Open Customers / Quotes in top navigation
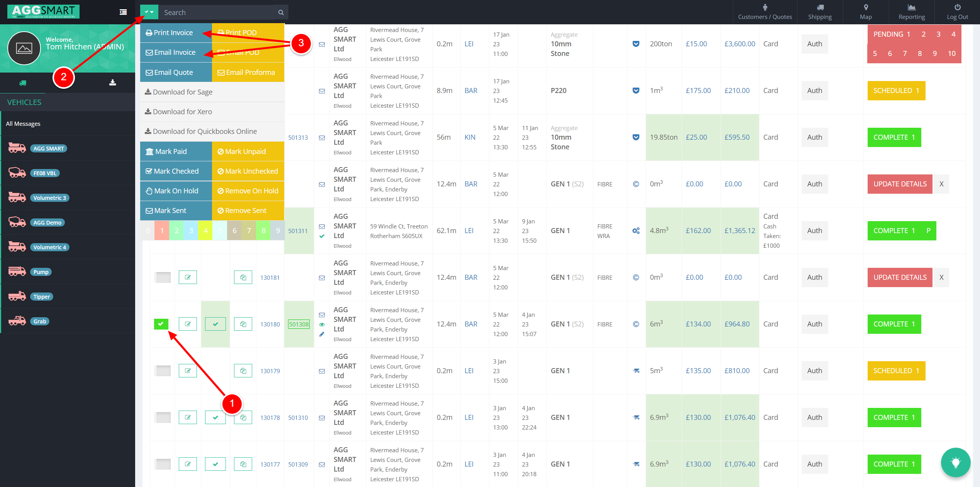The height and width of the screenshot is (487, 980). coord(765,12)
